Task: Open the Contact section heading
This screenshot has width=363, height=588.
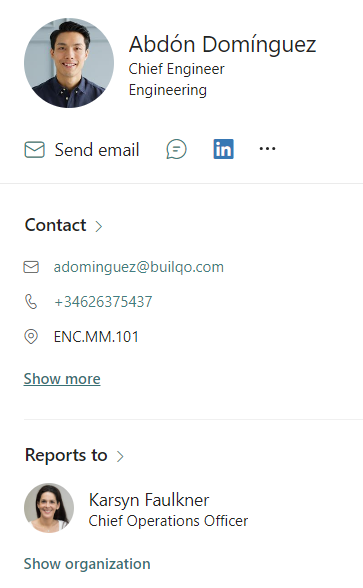Action: [56, 225]
